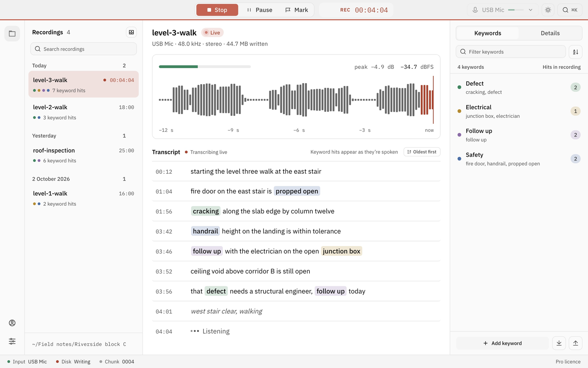Focus the Search recordings field

pyautogui.click(x=84, y=49)
